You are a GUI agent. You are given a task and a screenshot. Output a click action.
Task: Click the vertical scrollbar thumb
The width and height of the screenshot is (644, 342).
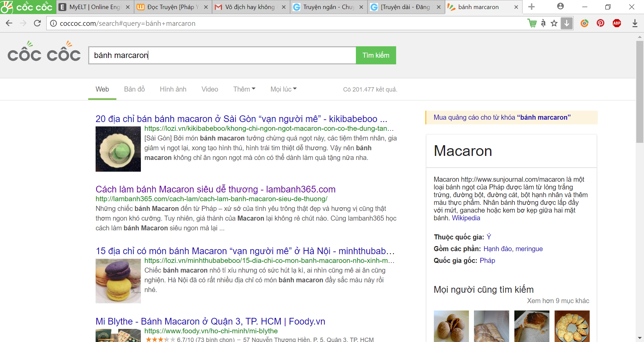pyautogui.click(x=640, y=92)
